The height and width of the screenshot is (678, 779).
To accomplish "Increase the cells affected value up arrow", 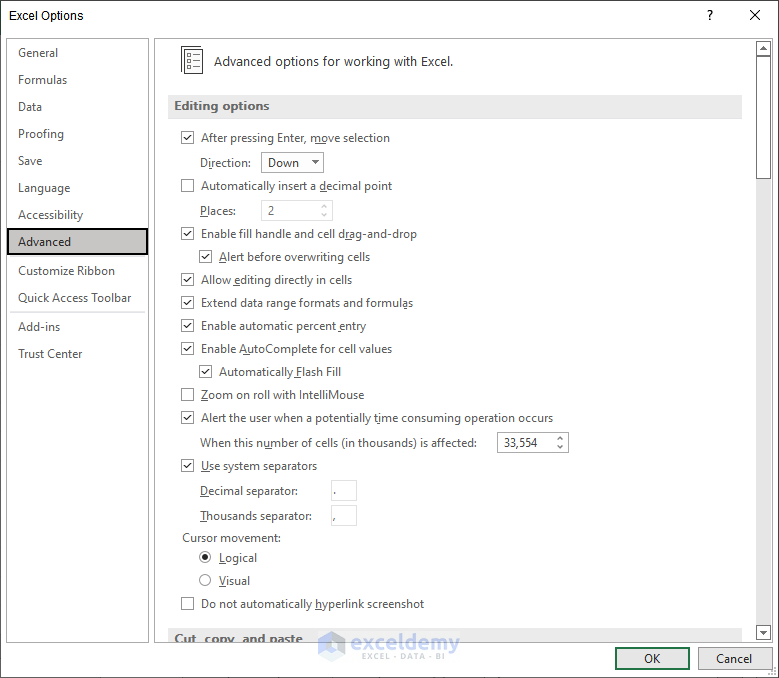I will [560, 438].
